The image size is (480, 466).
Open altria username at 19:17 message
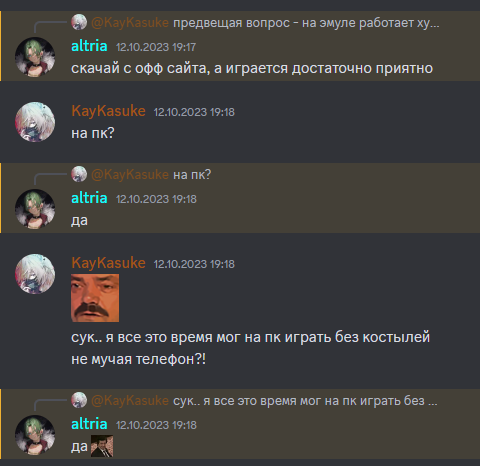tap(89, 46)
